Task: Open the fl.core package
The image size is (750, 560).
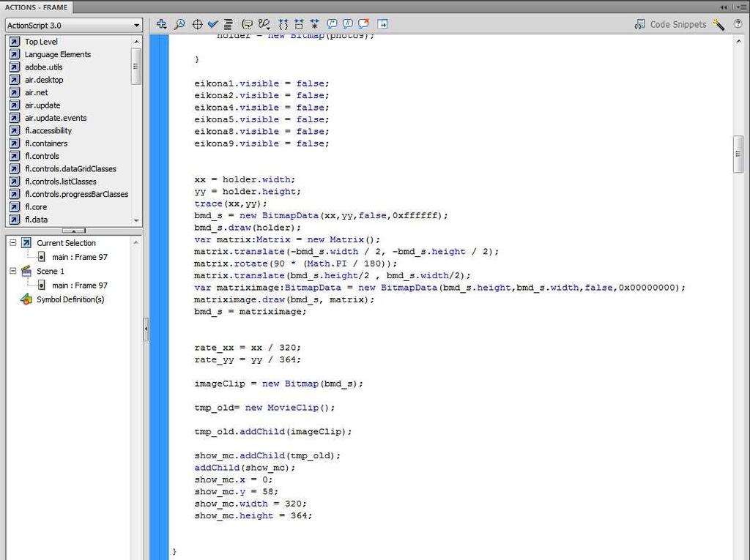Action: pos(36,206)
